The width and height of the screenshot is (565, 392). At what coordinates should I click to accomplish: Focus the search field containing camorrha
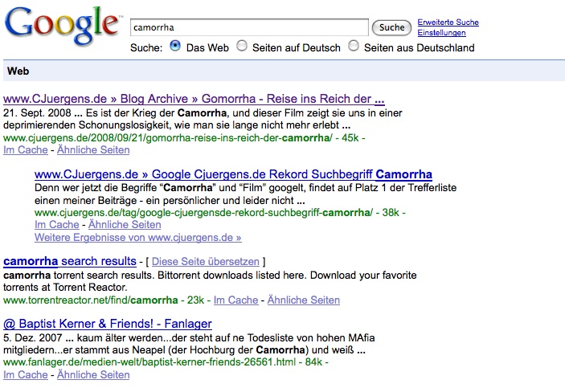tap(249, 27)
